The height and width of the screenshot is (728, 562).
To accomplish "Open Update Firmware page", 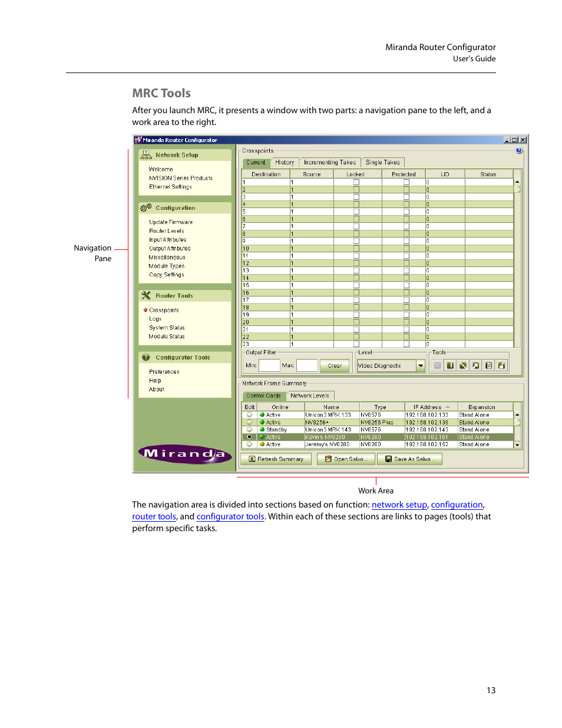I will tap(171, 222).
